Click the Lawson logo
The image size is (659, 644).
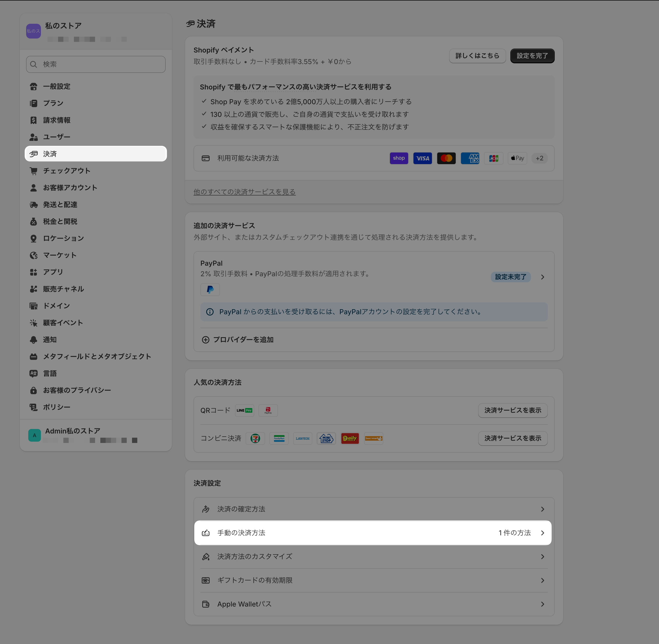pyautogui.click(x=303, y=438)
